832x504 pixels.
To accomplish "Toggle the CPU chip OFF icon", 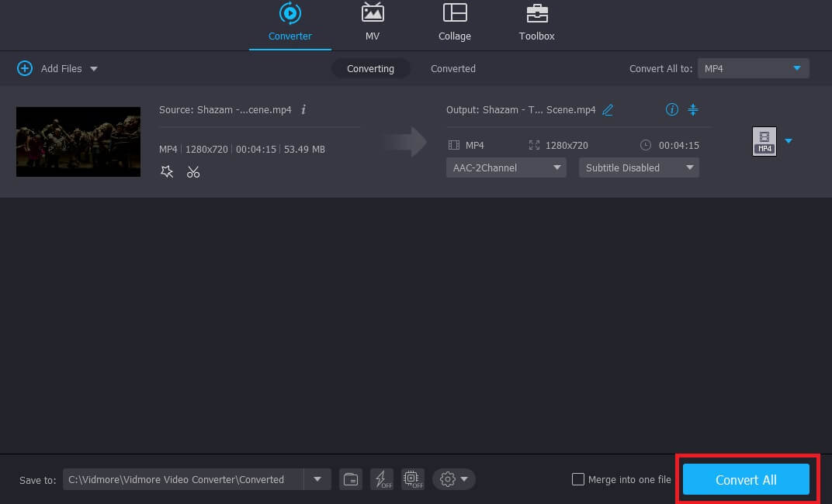I will (x=412, y=479).
